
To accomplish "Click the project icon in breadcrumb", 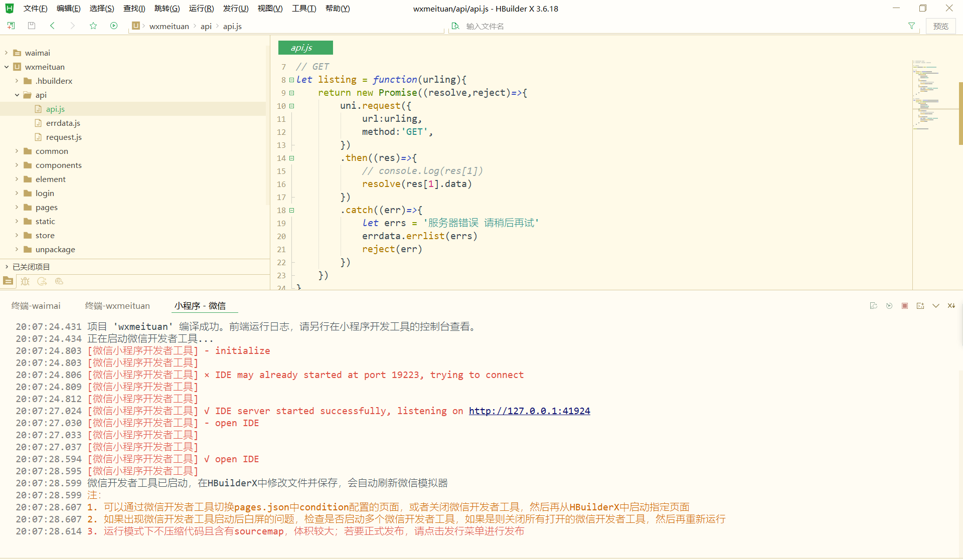I will coord(136,26).
